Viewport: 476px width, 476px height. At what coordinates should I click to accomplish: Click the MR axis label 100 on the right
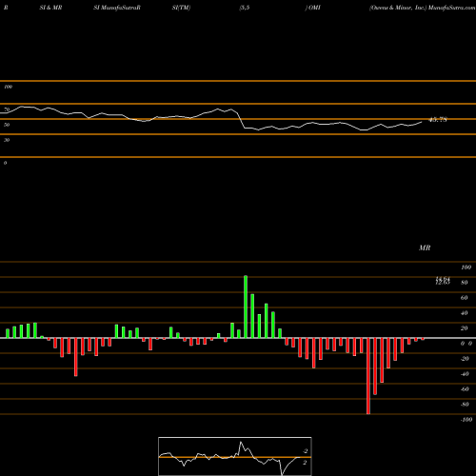[x=466, y=268]
